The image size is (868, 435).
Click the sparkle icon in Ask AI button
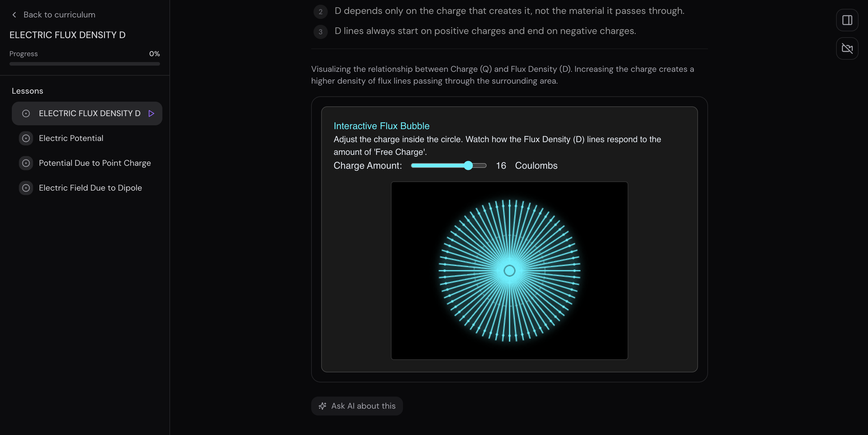[322, 406]
